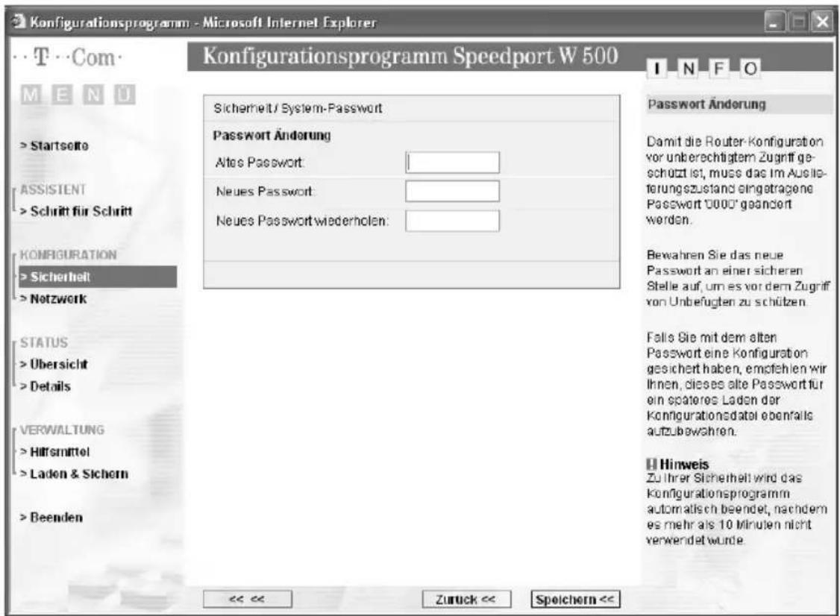This screenshot has width=840, height=616.
Task: Close the Internet Explorer window
Action: pos(822,22)
